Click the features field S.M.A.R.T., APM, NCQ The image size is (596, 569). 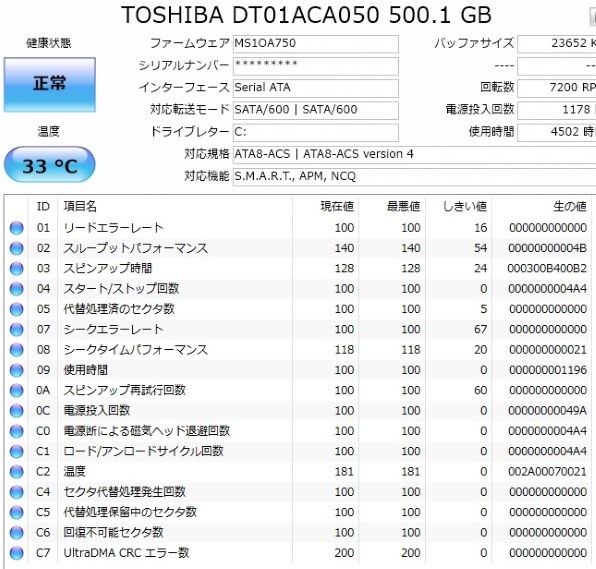click(414, 176)
